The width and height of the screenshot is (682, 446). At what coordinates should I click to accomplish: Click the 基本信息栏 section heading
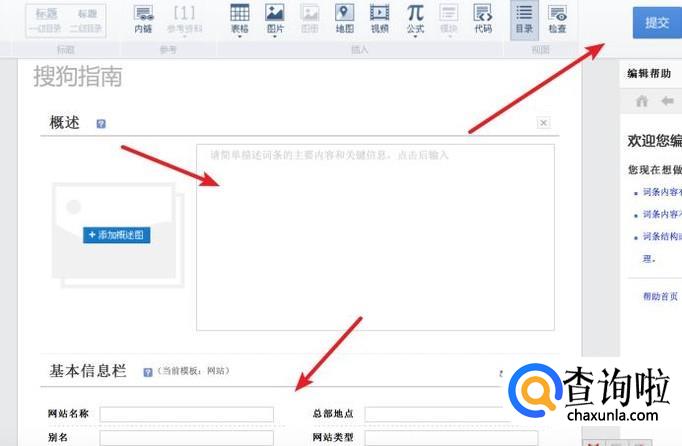click(x=88, y=371)
